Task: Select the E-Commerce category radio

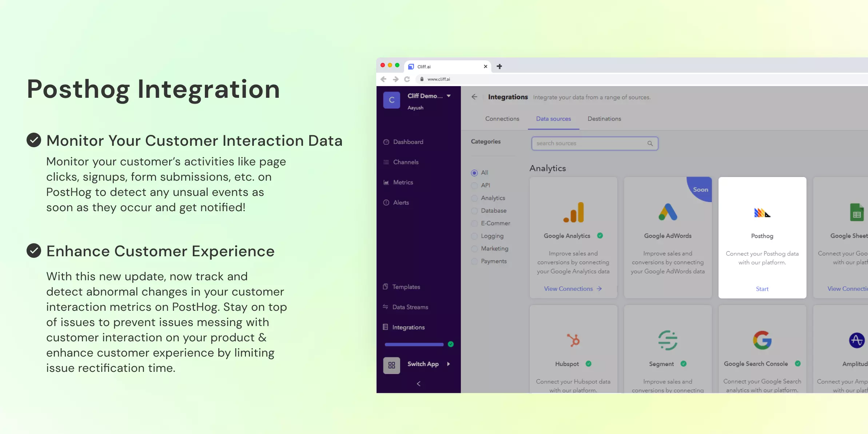Action: click(x=474, y=224)
